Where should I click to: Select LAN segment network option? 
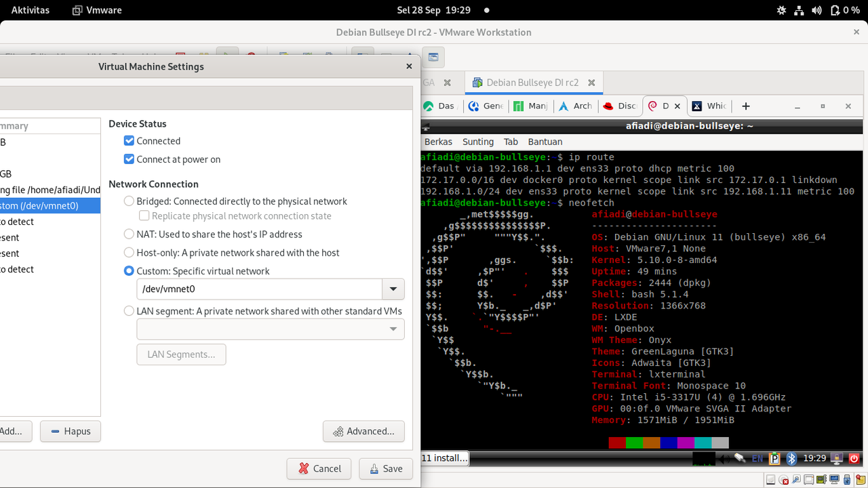click(129, 311)
